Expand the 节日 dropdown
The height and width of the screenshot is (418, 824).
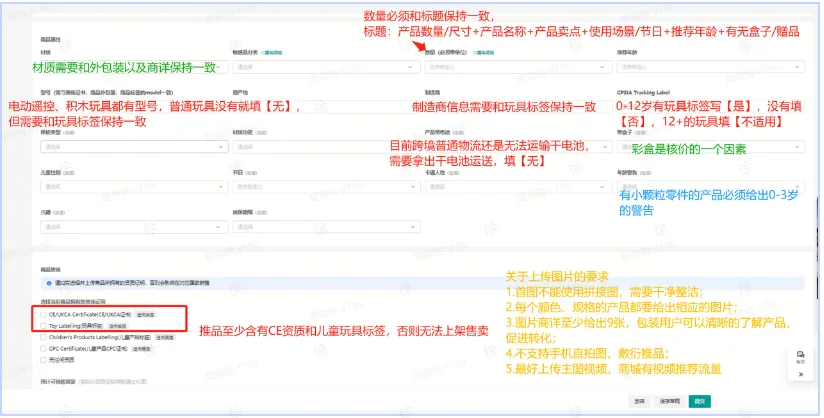pyautogui.click(x=326, y=187)
